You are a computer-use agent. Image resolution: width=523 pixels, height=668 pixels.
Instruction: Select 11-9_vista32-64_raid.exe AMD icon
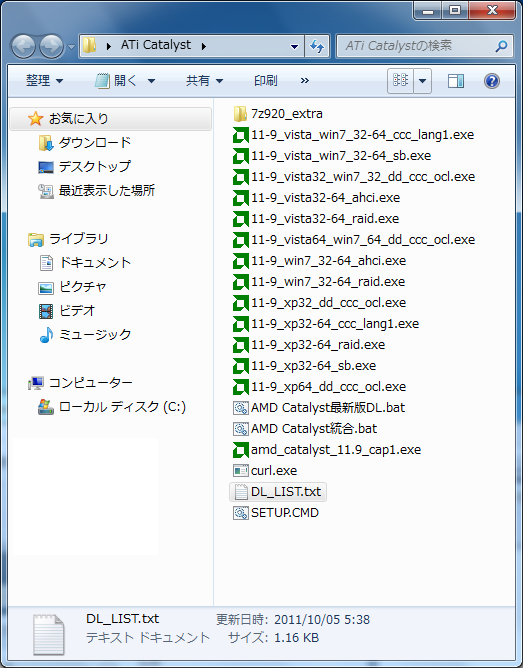click(241, 219)
